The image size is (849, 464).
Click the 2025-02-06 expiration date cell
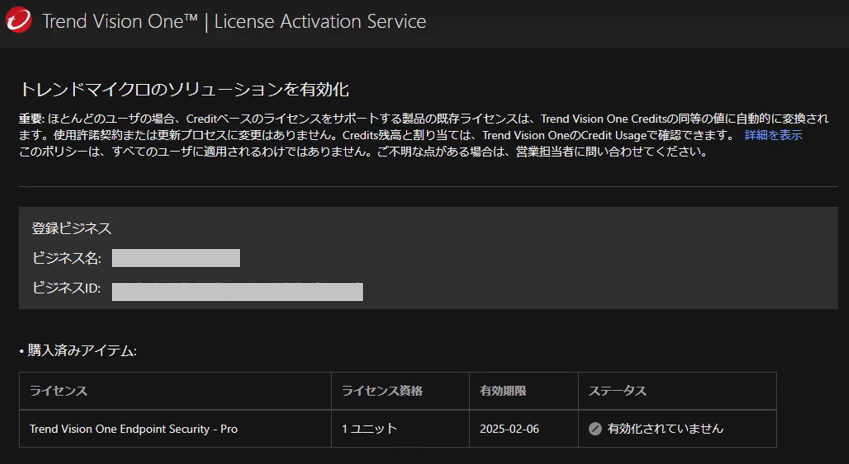(x=511, y=429)
